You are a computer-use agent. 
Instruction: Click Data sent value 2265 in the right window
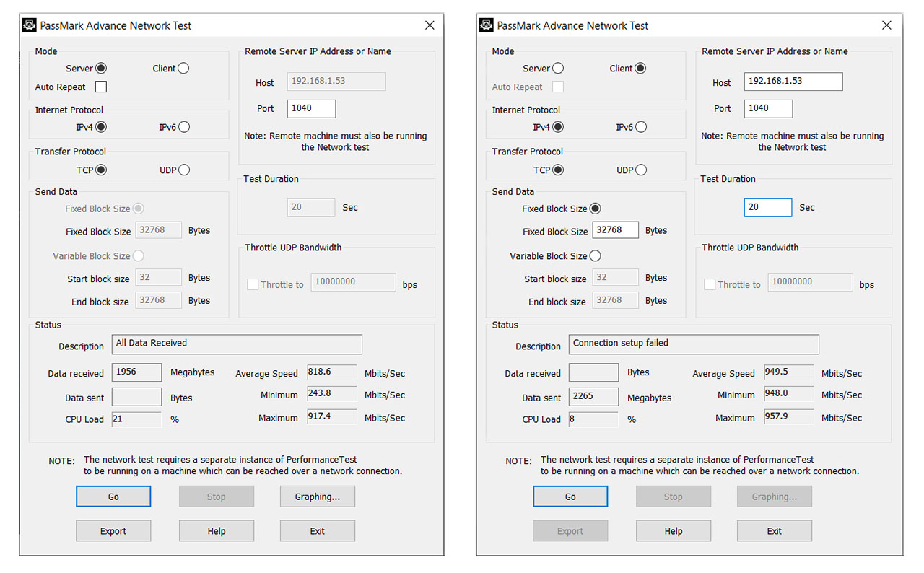[593, 397]
